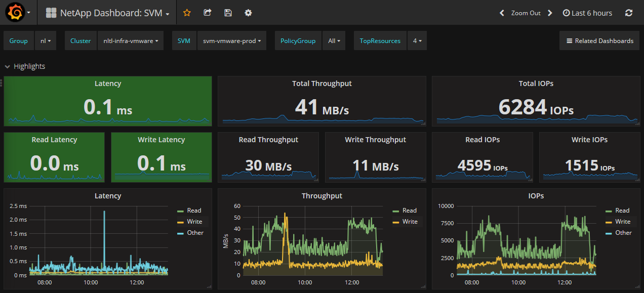Click the Zoom Out button
The width and height of the screenshot is (644, 293).
click(526, 13)
